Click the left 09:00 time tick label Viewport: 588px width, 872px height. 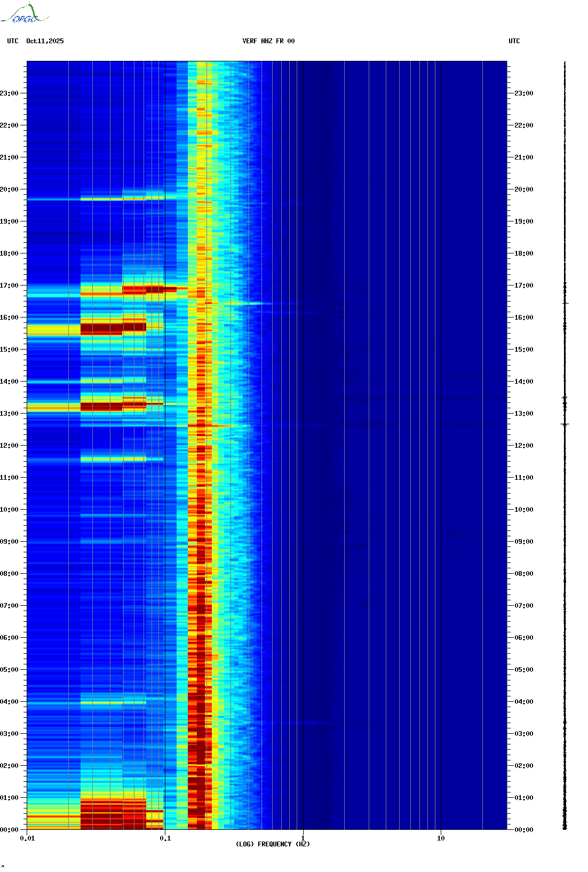tap(9, 542)
